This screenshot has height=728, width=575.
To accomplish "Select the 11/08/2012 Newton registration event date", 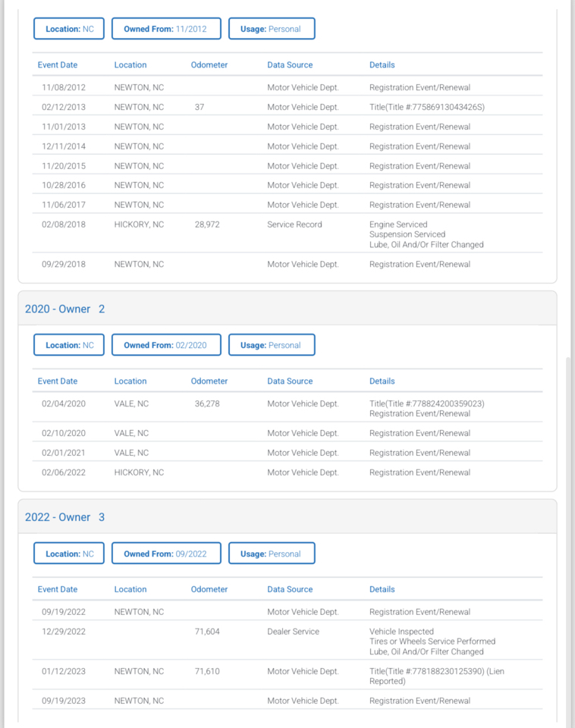I will [x=64, y=87].
